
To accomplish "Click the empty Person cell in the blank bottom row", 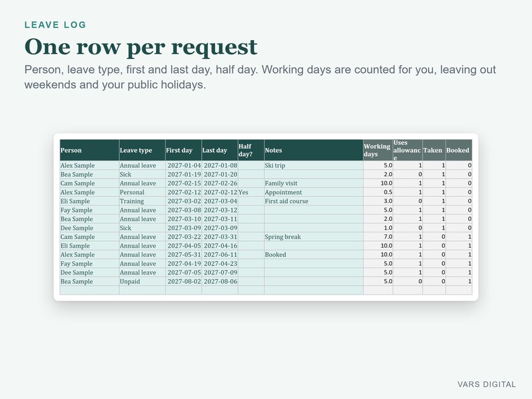I will (90, 290).
